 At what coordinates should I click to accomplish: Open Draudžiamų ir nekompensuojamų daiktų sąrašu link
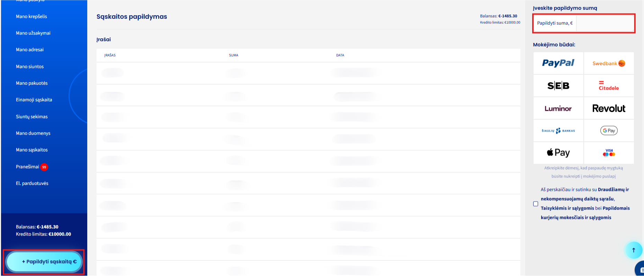coord(585,194)
